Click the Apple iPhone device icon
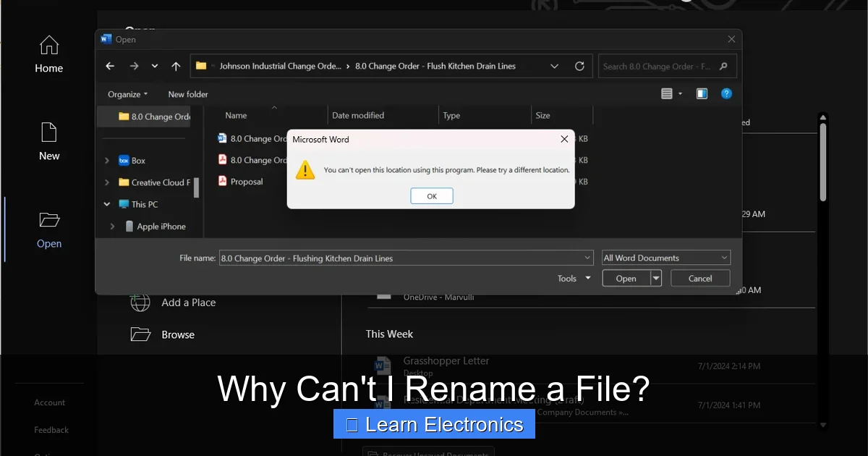Image resolution: width=868 pixels, height=456 pixels. (128, 226)
